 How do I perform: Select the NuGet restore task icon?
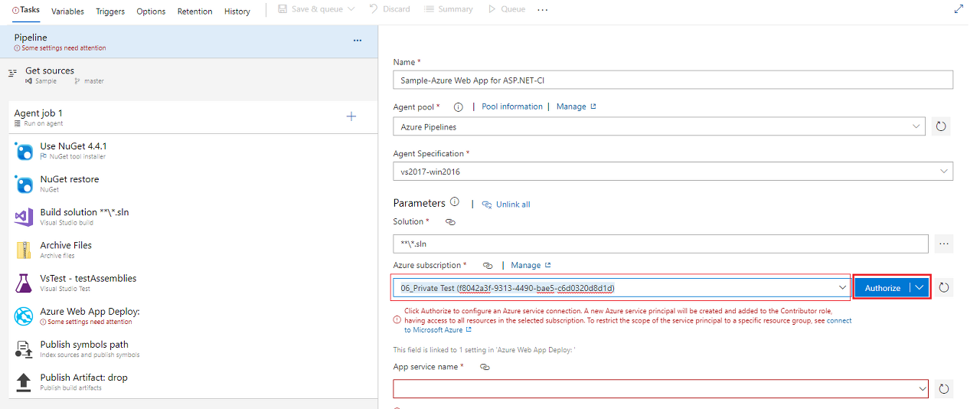tap(23, 184)
